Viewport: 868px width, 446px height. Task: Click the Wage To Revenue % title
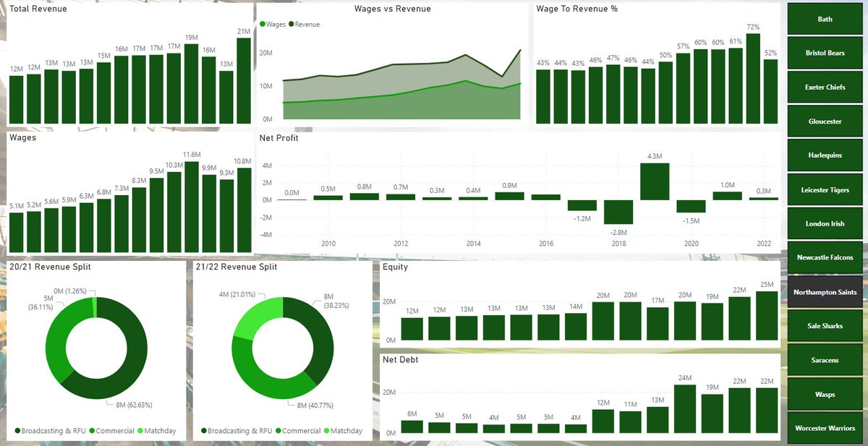click(x=577, y=9)
